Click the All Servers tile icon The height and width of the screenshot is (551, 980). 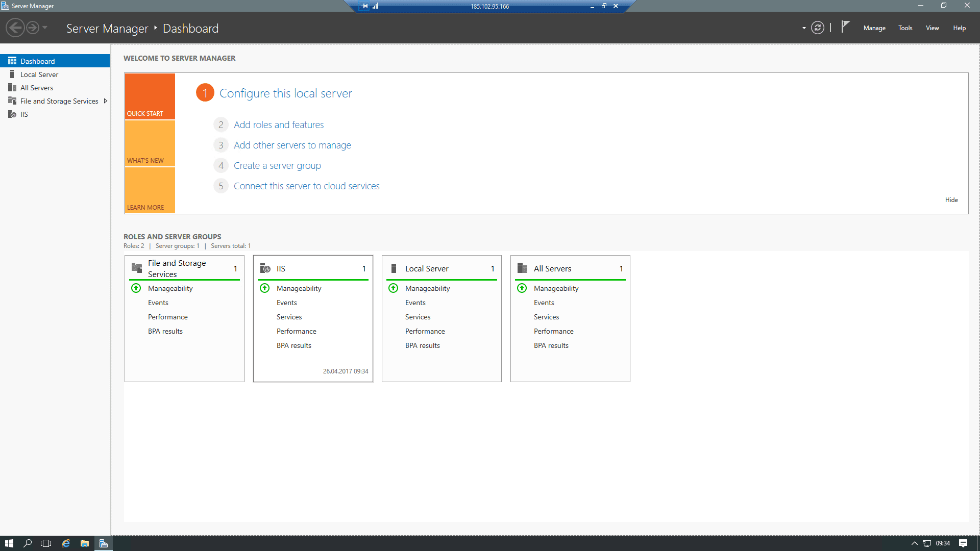[x=522, y=268]
